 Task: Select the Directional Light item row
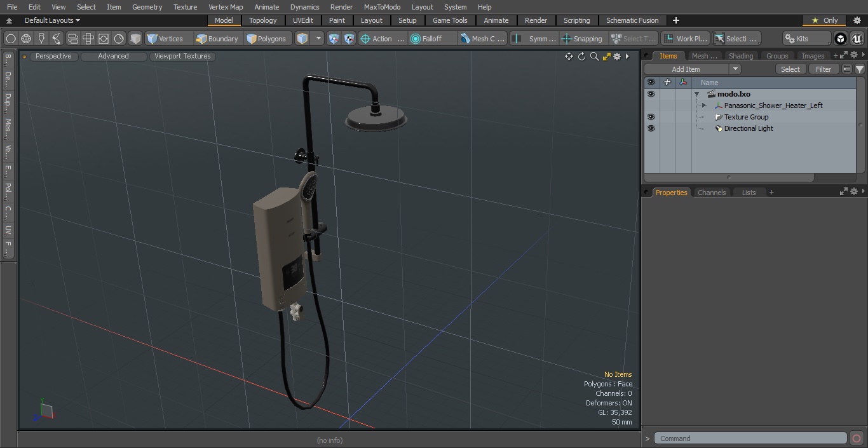coord(750,128)
